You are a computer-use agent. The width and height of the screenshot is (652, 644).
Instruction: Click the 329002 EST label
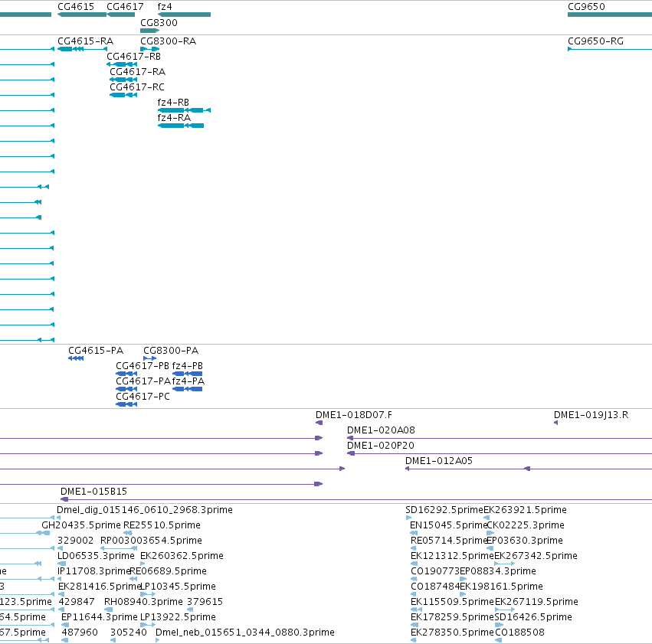coord(75,541)
